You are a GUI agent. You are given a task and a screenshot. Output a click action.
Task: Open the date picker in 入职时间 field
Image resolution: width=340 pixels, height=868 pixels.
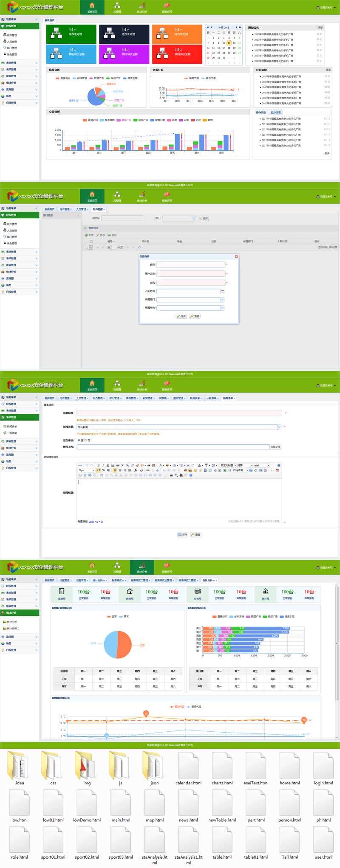coord(222,291)
